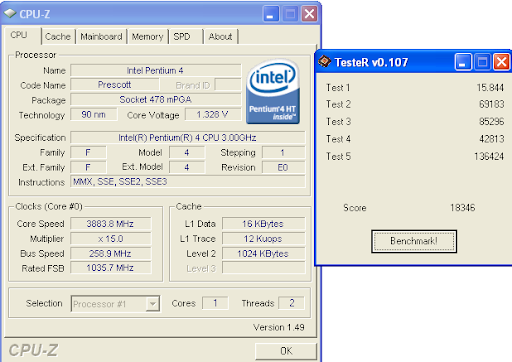Click the Level 2 value 1024 KBytes
Screen dimensions: 512x362
tap(264, 254)
